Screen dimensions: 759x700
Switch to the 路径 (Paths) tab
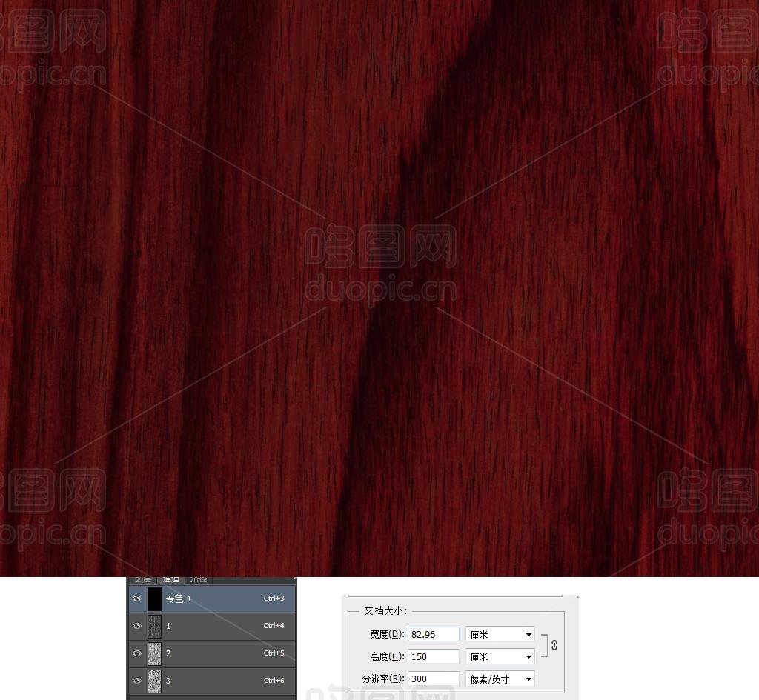(x=199, y=579)
